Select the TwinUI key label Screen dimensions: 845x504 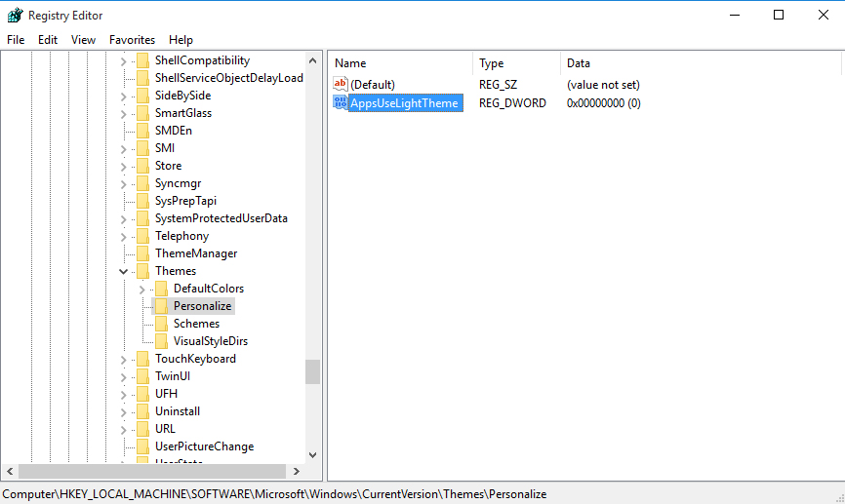click(x=173, y=376)
